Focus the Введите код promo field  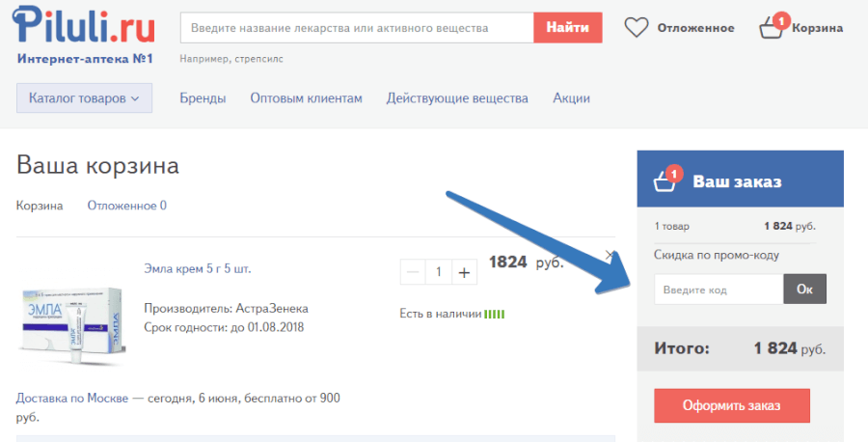pyautogui.click(x=719, y=289)
